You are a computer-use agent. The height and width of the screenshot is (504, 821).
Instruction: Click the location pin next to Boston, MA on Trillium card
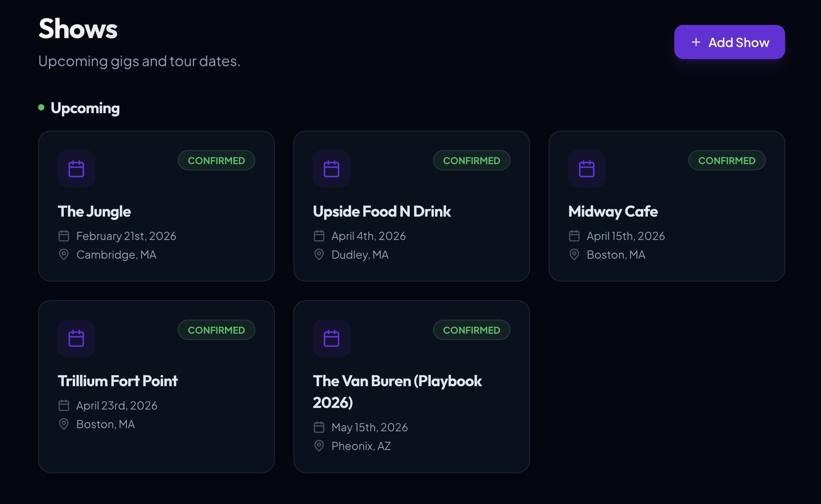(x=64, y=424)
